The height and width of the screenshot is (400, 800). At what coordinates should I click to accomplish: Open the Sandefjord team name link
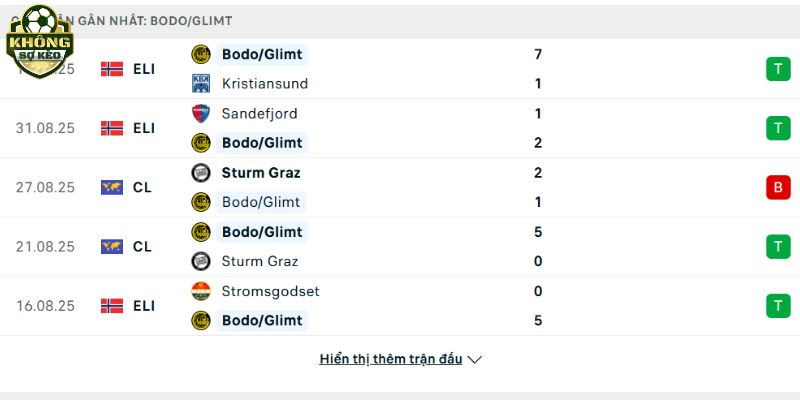(260, 113)
